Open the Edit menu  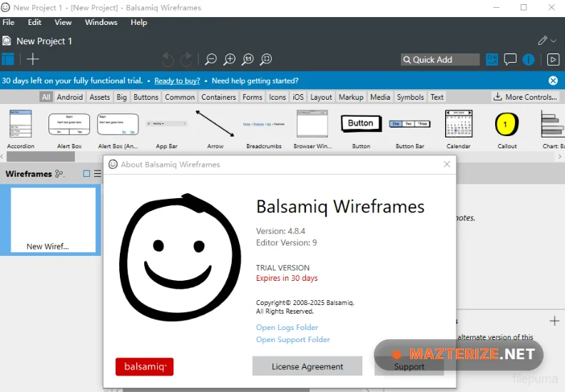[x=34, y=22]
